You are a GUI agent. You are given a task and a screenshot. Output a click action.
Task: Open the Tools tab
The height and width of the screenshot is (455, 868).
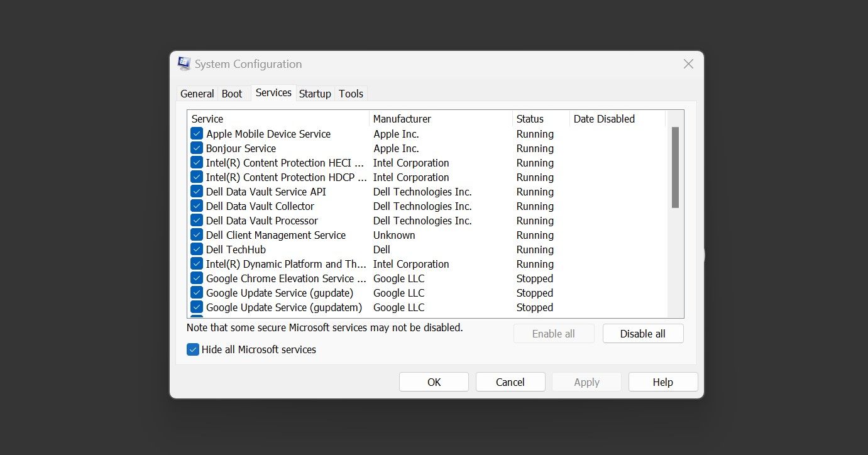pyautogui.click(x=351, y=93)
